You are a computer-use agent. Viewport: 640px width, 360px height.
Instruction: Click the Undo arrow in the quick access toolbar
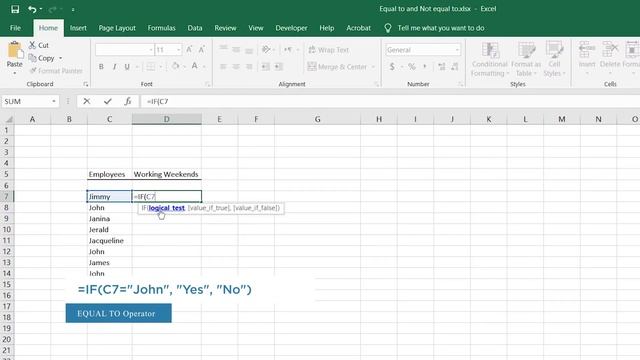[32, 9]
